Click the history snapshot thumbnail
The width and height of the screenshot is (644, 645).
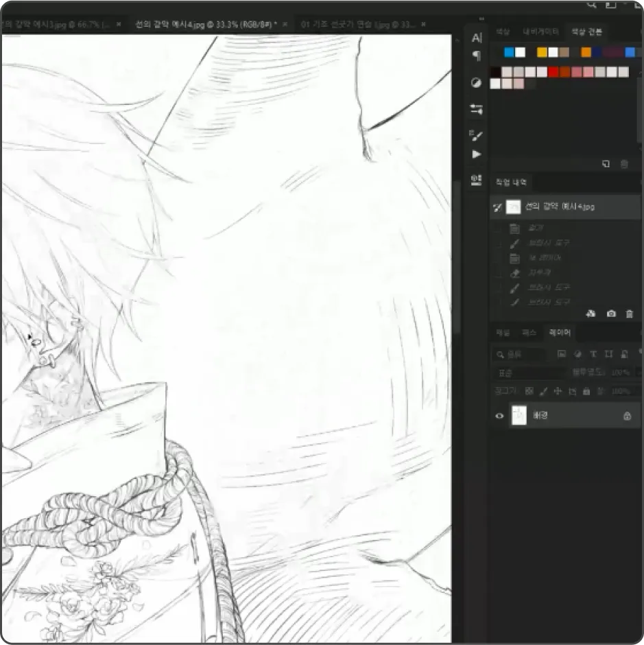click(x=513, y=207)
